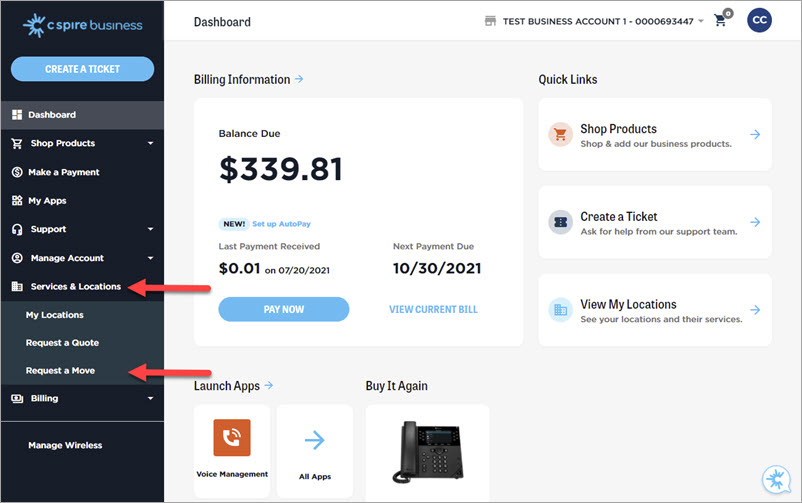Click the C Spire Business logo
Image resolution: width=802 pixels, height=503 pixels.
(82, 24)
